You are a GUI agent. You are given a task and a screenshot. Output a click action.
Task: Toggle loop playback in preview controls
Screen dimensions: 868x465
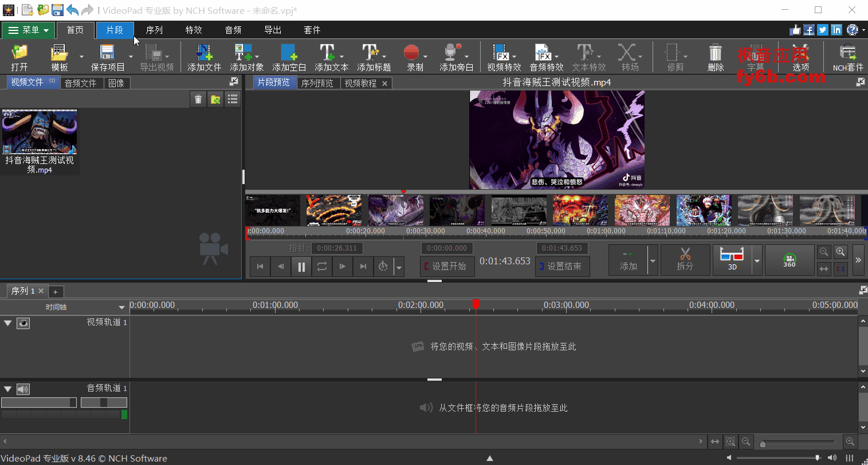point(322,266)
